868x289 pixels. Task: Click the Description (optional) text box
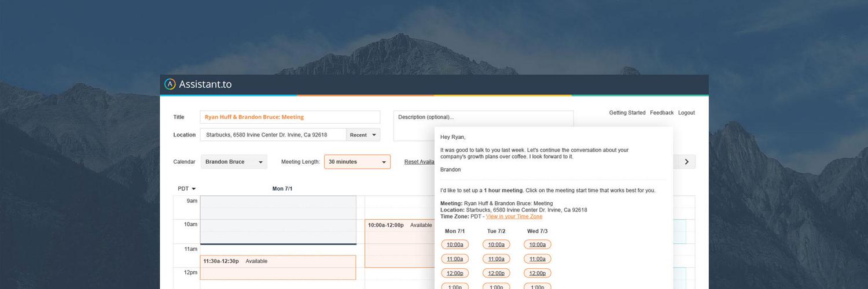[483, 125]
